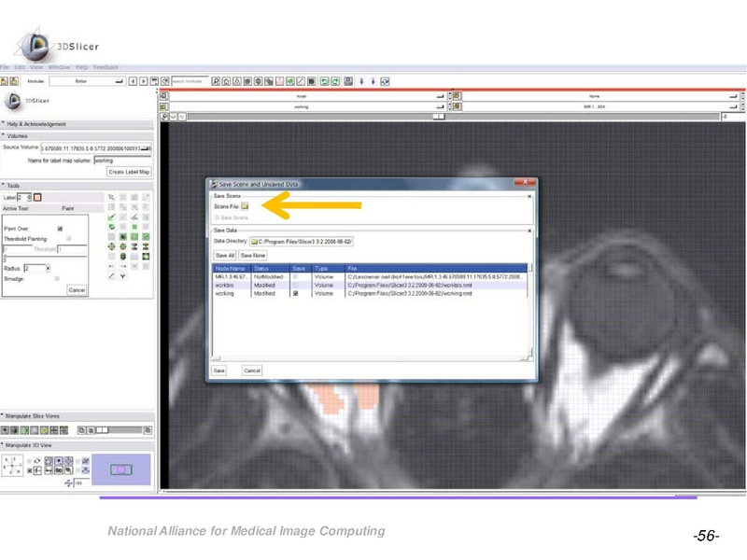Select the green circular erode icon
This screenshot has height=560, width=747.
point(123,246)
